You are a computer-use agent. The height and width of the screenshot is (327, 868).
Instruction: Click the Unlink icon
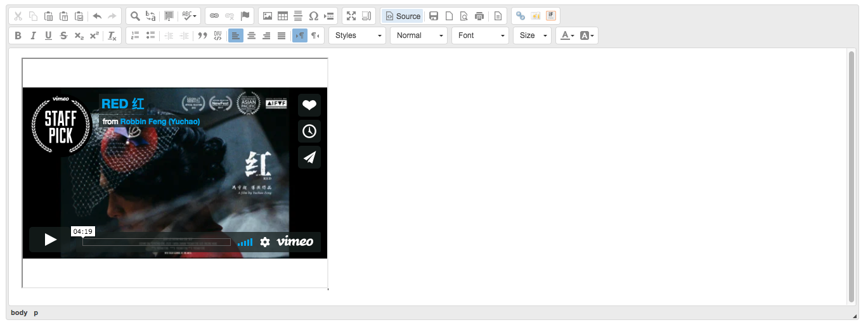pos(230,16)
